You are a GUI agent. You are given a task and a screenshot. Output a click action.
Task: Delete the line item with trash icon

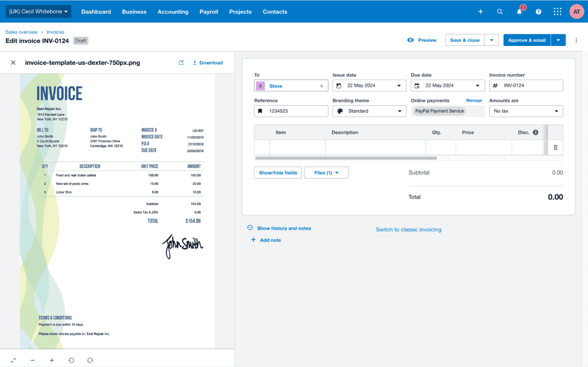tap(555, 148)
